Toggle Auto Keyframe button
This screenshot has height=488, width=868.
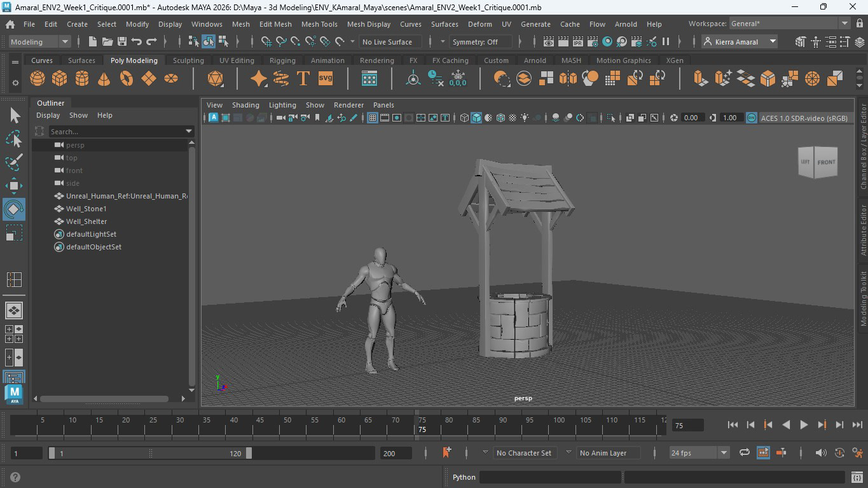pyautogui.click(x=839, y=453)
